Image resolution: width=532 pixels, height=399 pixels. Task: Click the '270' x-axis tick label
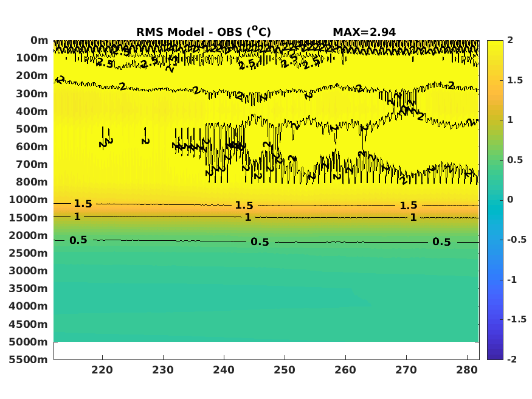point(406,370)
